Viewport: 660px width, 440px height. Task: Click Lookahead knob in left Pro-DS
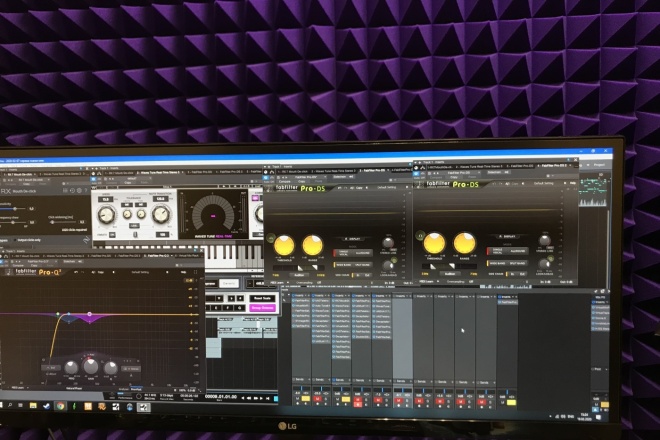[388, 265]
